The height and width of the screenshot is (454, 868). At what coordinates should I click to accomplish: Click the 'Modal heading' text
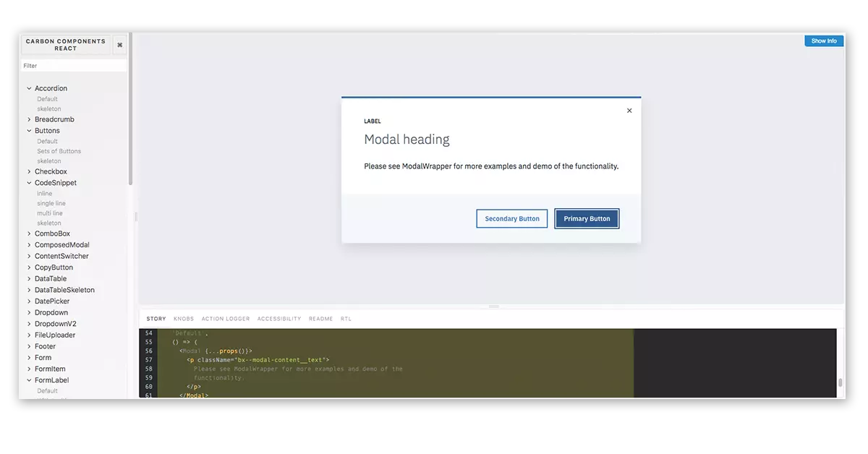(x=407, y=140)
